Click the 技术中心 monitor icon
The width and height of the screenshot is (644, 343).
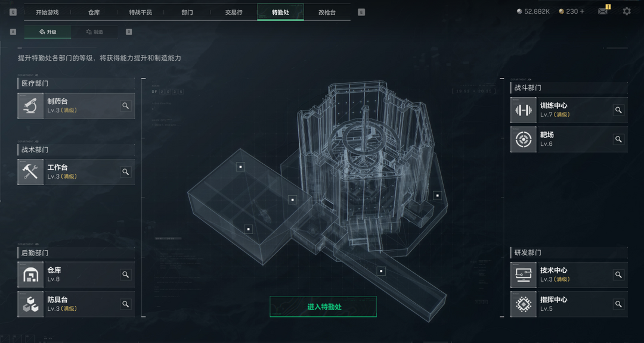[524, 275]
